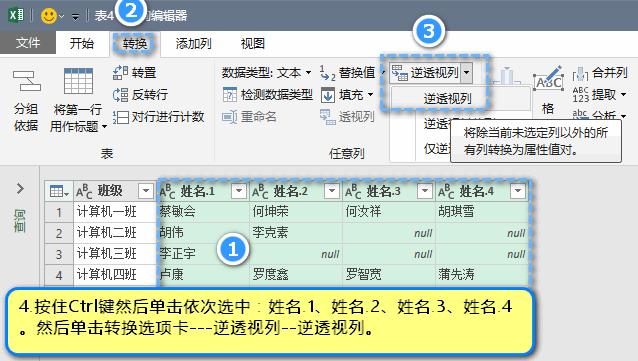The height and width of the screenshot is (361, 638).
Task: Click the 将第一行用作标题 table icon
Action: (x=78, y=81)
